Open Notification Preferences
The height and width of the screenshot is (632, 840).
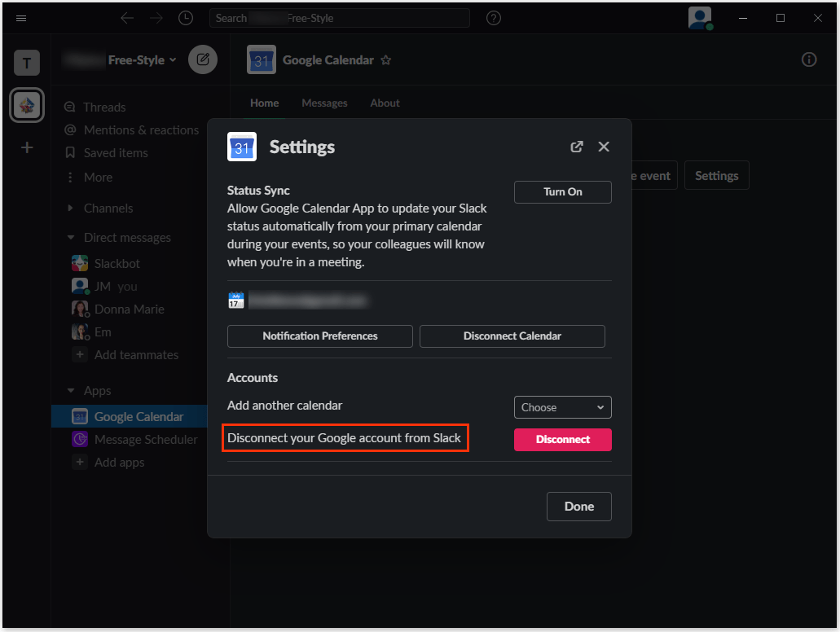point(320,336)
